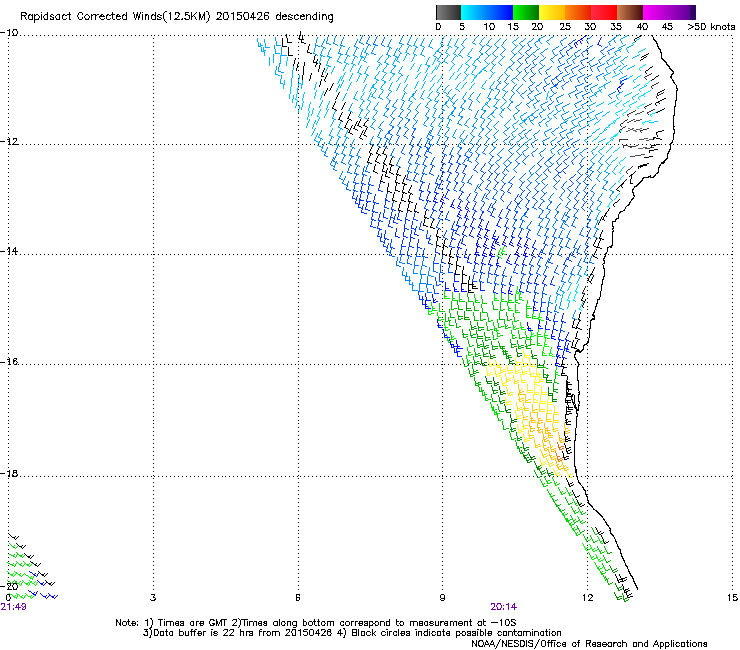Click the plot title 'Rapidsact Corrected Winds(12.5KM)'
Image resolution: width=740 pixels, height=650 pixels.
coord(115,17)
